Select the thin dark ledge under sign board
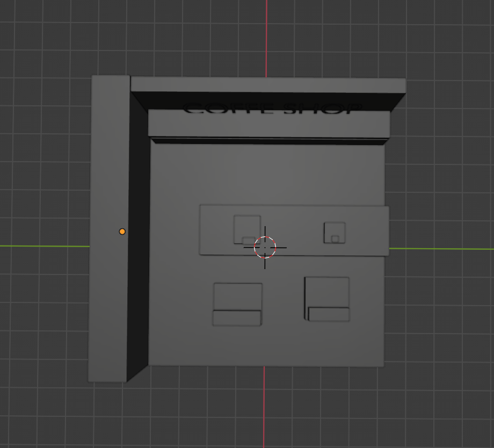Screen dimensions: 494x448 269,141
